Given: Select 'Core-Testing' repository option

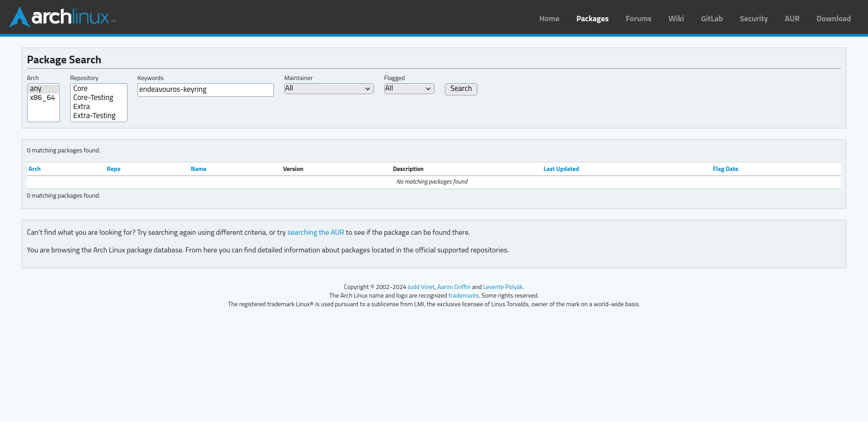Looking at the screenshot, I should pyautogui.click(x=99, y=98).
